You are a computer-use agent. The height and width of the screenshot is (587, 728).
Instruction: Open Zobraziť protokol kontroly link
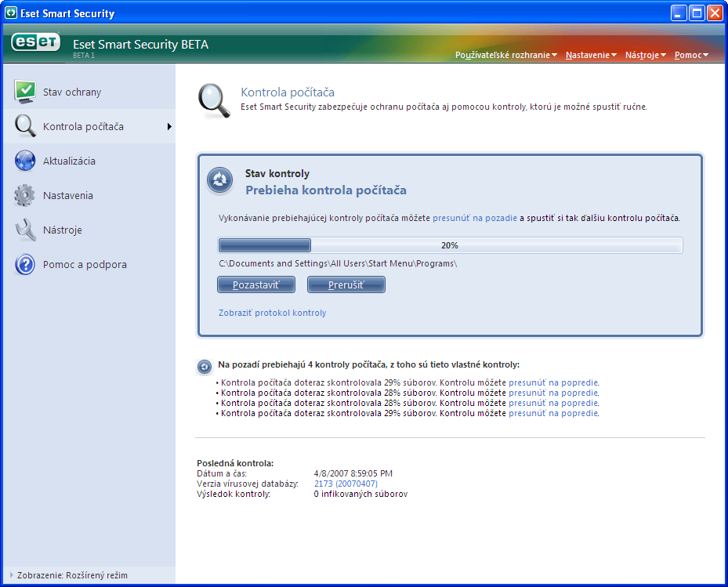click(273, 313)
